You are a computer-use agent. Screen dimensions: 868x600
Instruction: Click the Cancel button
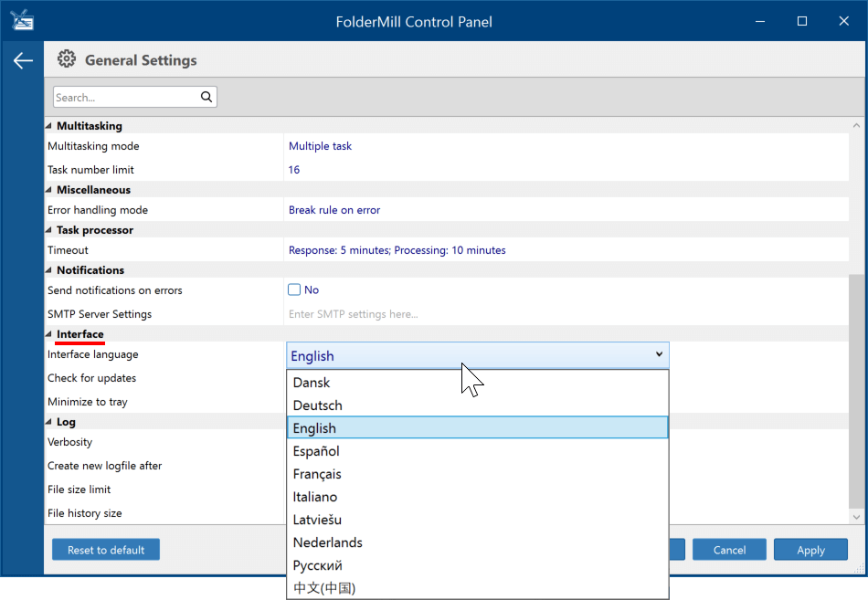729,550
